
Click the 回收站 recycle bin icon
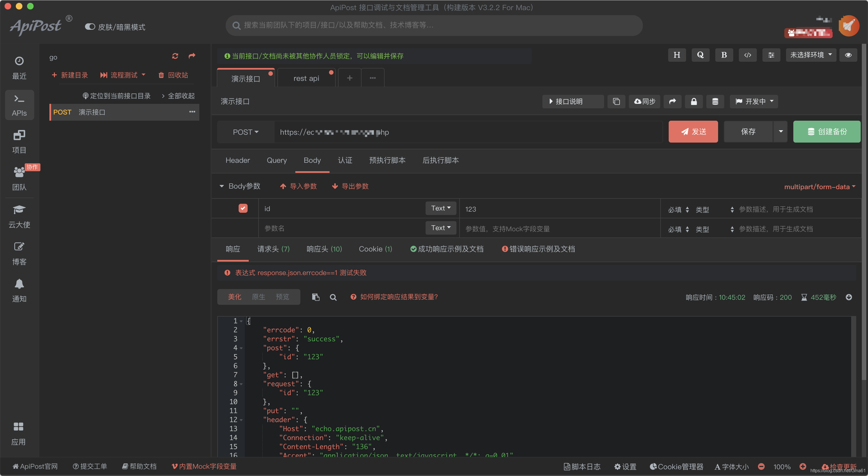(x=160, y=75)
